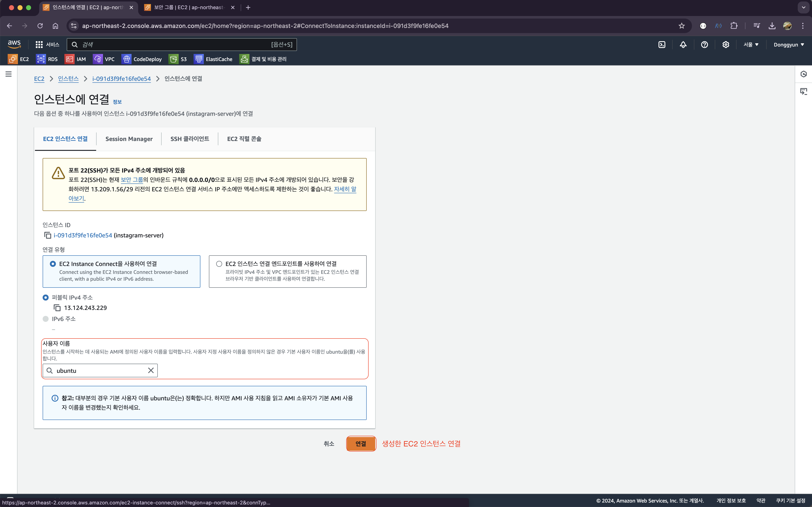812x507 pixels.
Task: Open the AWS settings gear icon
Action: tap(725, 45)
